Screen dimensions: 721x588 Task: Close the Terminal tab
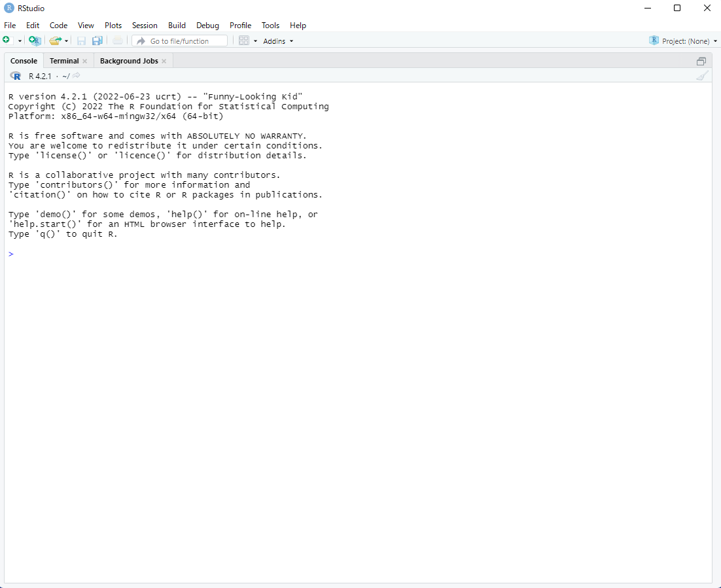click(x=84, y=61)
